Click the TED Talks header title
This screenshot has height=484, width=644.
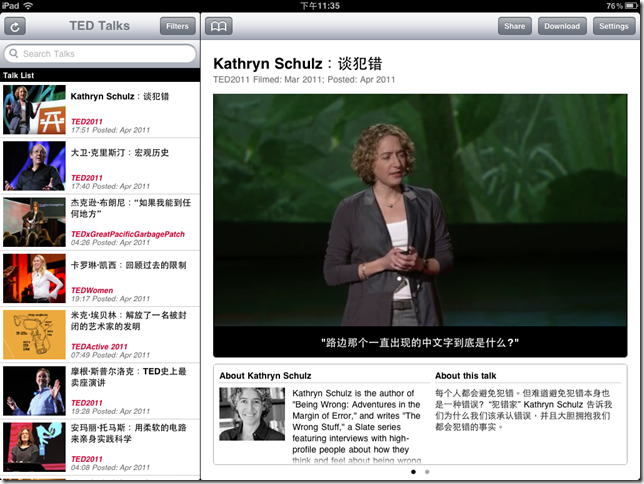[99, 26]
